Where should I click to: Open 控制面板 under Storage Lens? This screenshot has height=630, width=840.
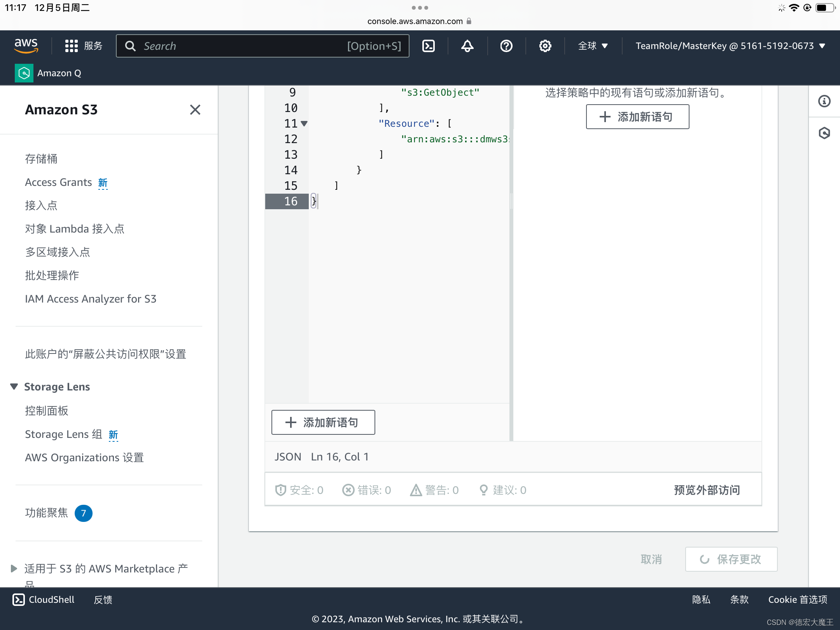(47, 411)
